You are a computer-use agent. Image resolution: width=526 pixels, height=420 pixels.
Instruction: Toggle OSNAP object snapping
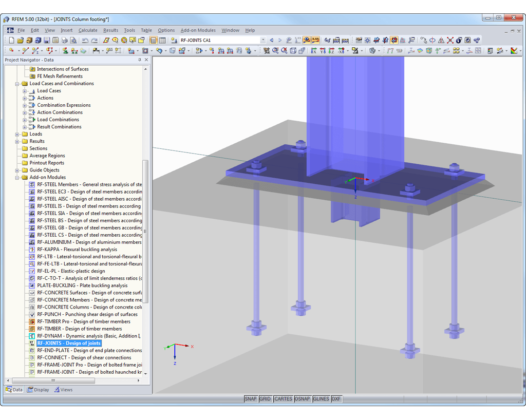click(303, 398)
